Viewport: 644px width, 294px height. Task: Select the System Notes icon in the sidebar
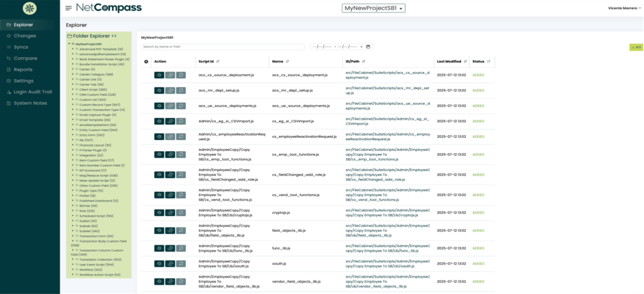[8, 103]
